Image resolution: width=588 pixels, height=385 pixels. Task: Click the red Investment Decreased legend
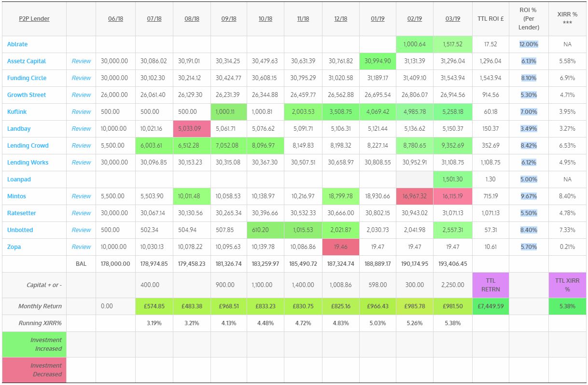34,370
